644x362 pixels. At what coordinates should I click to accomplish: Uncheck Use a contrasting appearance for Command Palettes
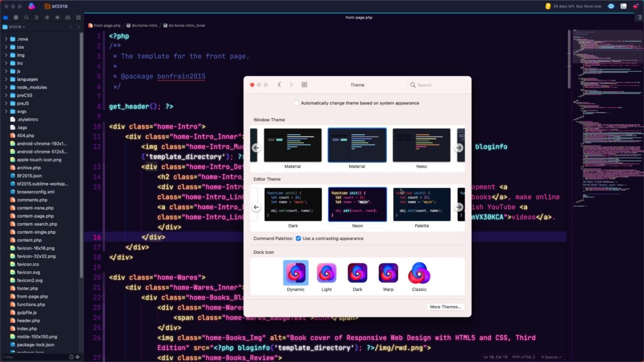point(297,238)
